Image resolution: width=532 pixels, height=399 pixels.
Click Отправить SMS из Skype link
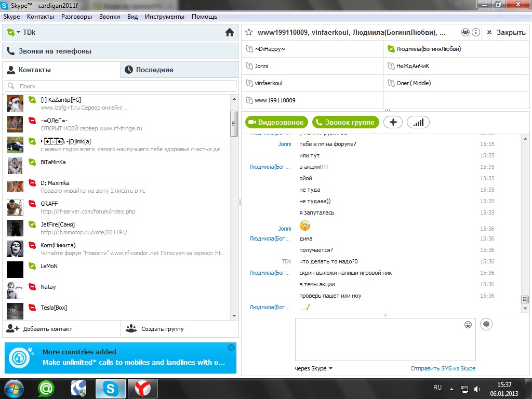point(443,368)
